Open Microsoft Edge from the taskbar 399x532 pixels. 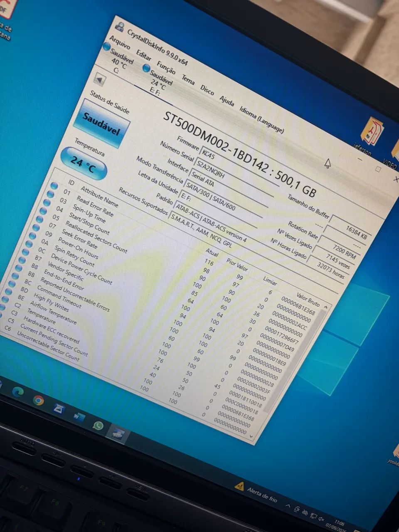coord(17,391)
